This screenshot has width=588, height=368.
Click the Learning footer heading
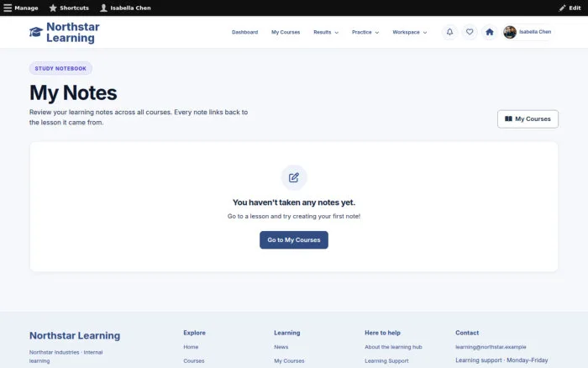[x=287, y=333]
